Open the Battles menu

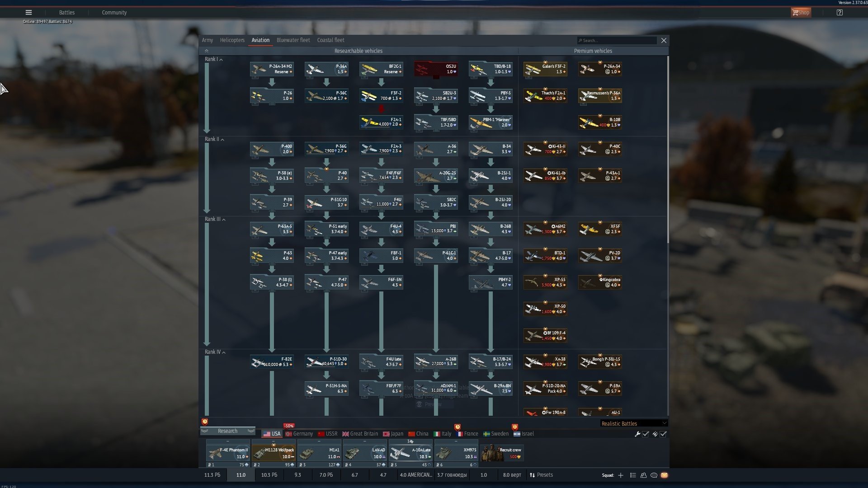(67, 13)
